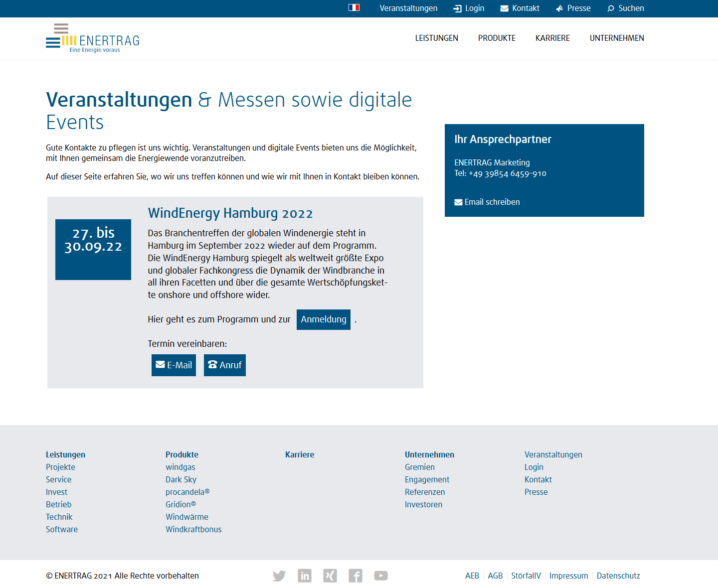Click the phone number +49 39854 6459-910

pyautogui.click(x=508, y=173)
